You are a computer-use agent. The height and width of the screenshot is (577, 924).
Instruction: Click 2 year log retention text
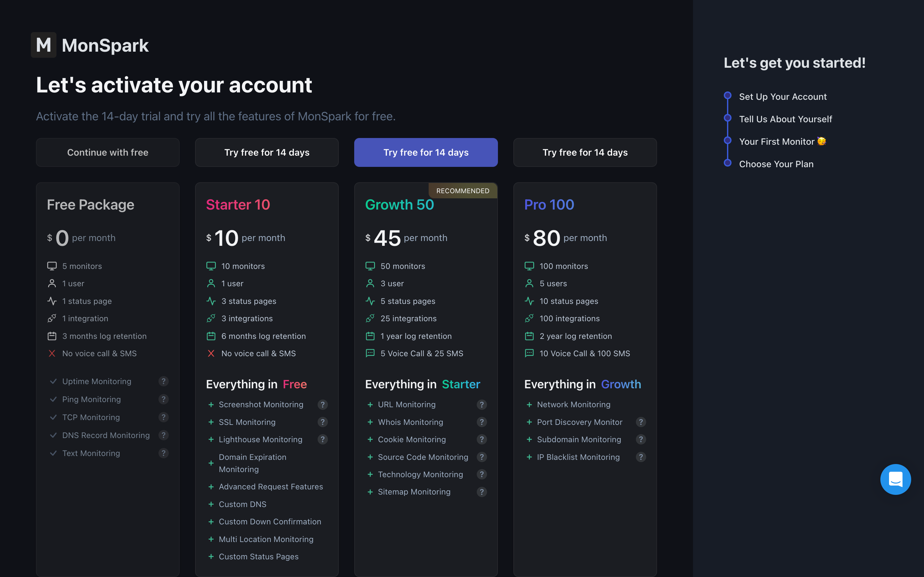pos(575,336)
